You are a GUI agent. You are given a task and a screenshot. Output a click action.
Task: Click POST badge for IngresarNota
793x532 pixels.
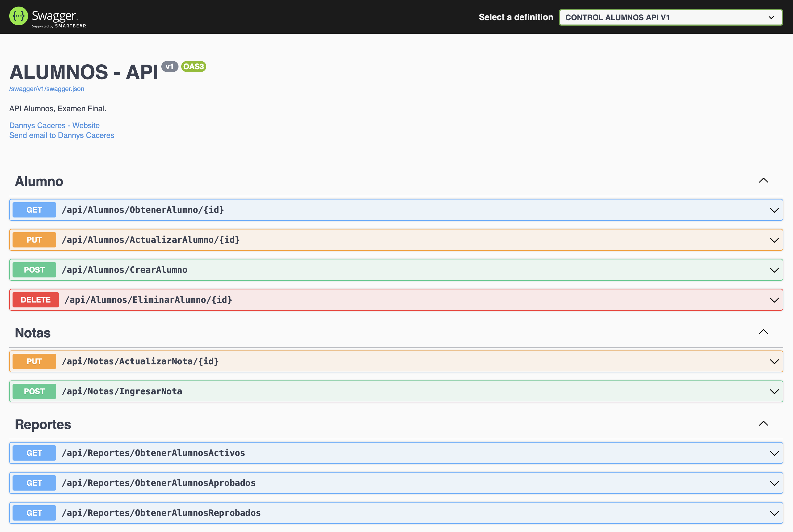(x=34, y=392)
